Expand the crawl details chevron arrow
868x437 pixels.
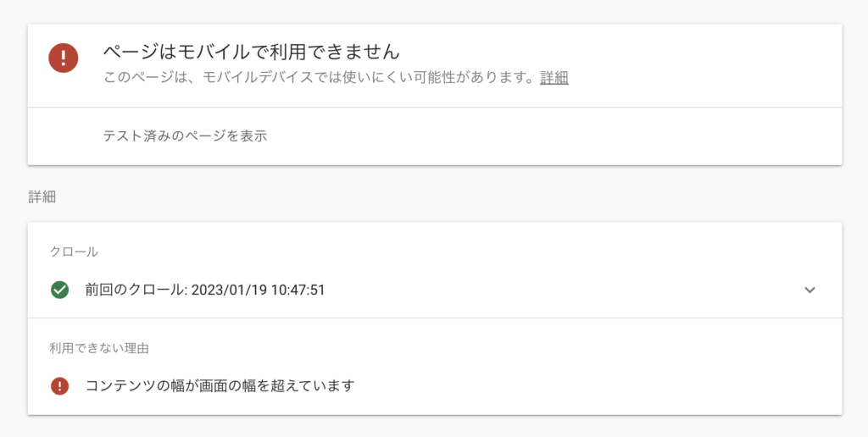[x=810, y=290]
